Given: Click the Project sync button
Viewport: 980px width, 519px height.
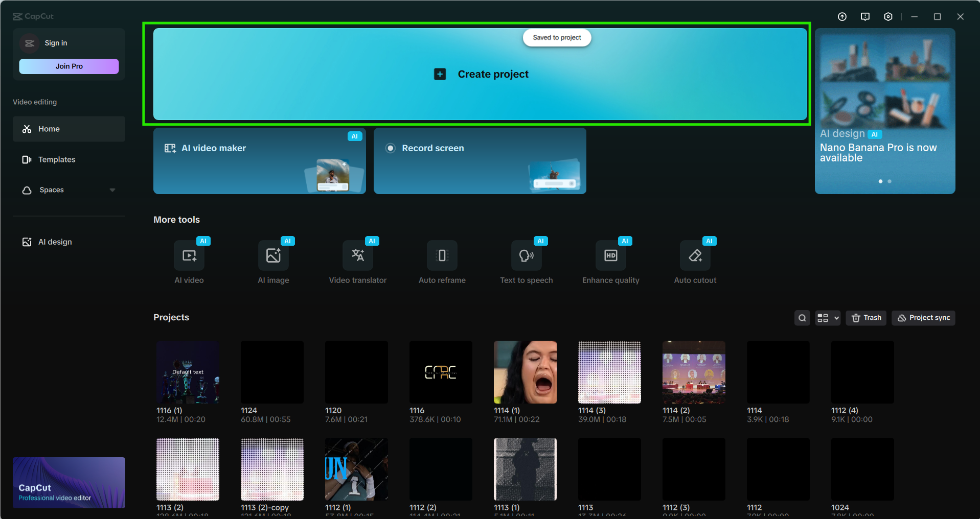Looking at the screenshot, I should pyautogui.click(x=923, y=318).
